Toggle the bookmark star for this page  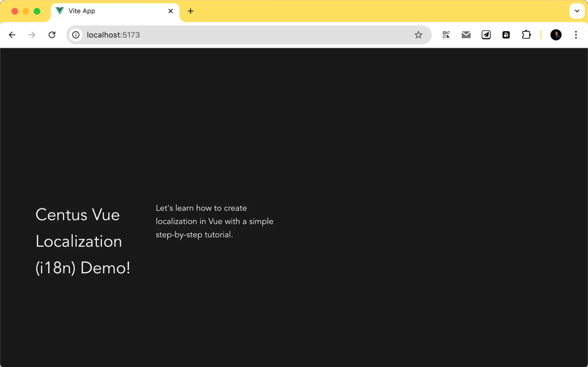[x=418, y=35]
